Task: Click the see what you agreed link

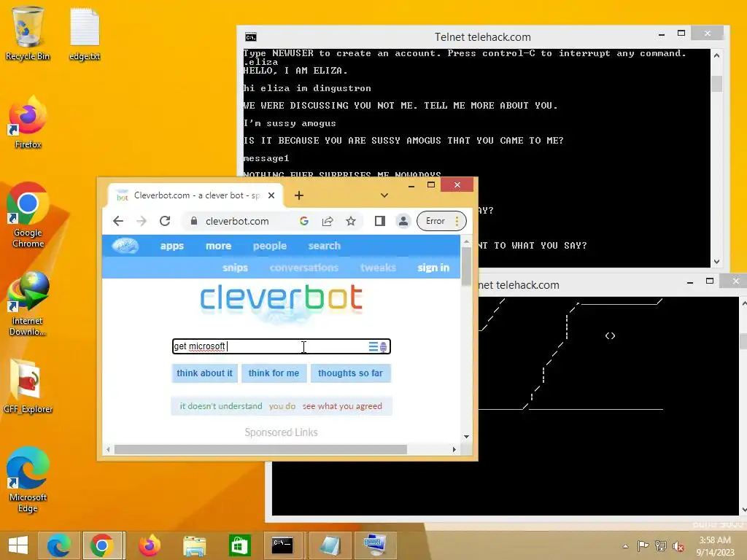Action: 342,406
